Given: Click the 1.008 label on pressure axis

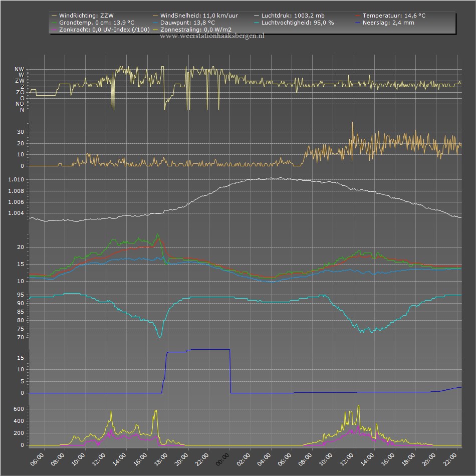Looking at the screenshot, I should (x=16, y=191).
